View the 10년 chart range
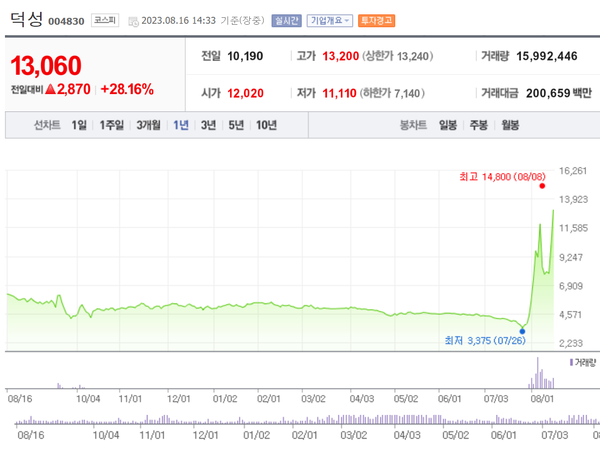This screenshot has height=454, width=600. pos(266,125)
